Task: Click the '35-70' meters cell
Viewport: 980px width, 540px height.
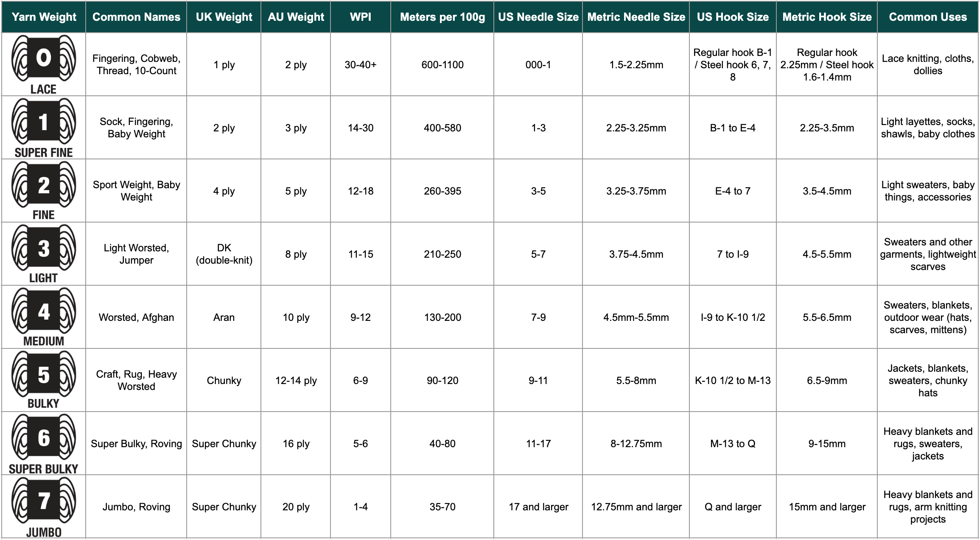Action: 442,507
